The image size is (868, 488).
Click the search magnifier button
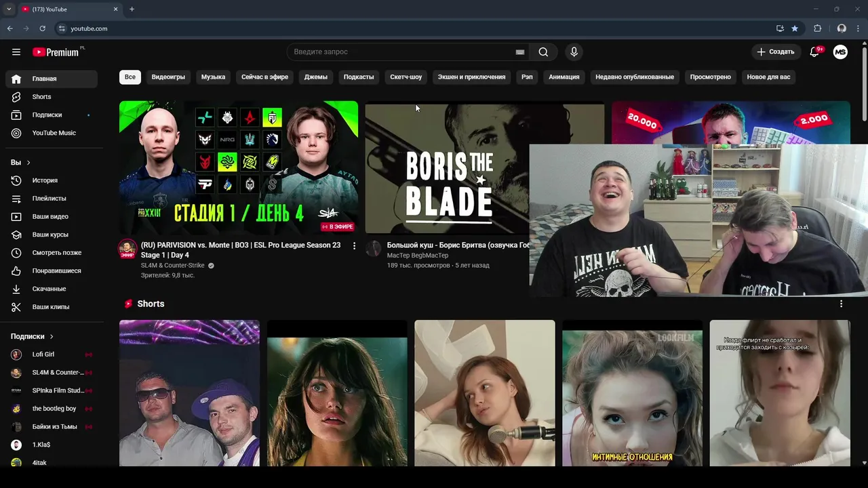543,52
